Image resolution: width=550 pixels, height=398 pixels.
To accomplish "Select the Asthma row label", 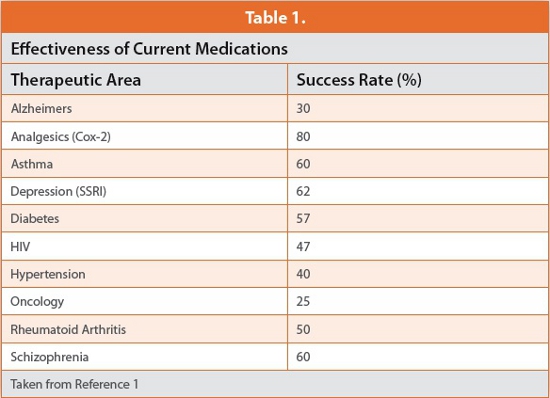I will (x=32, y=164).
